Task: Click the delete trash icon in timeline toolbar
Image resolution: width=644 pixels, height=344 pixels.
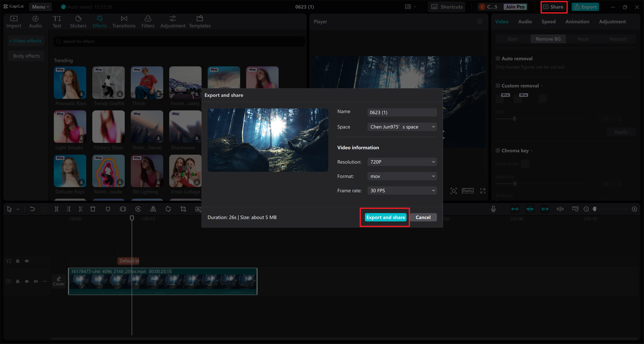Action: click(x=93, y=209)
